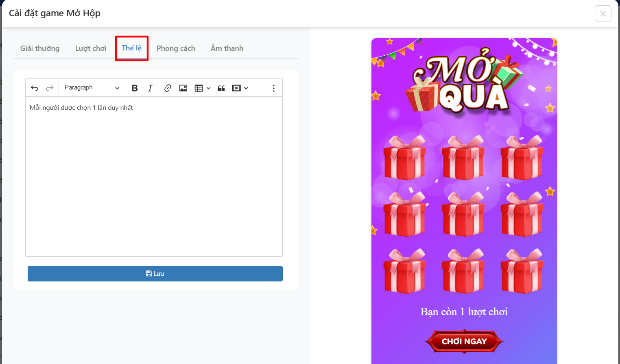Apply italic formatting in the editor

pyautogui.click(x=150, y=87)
